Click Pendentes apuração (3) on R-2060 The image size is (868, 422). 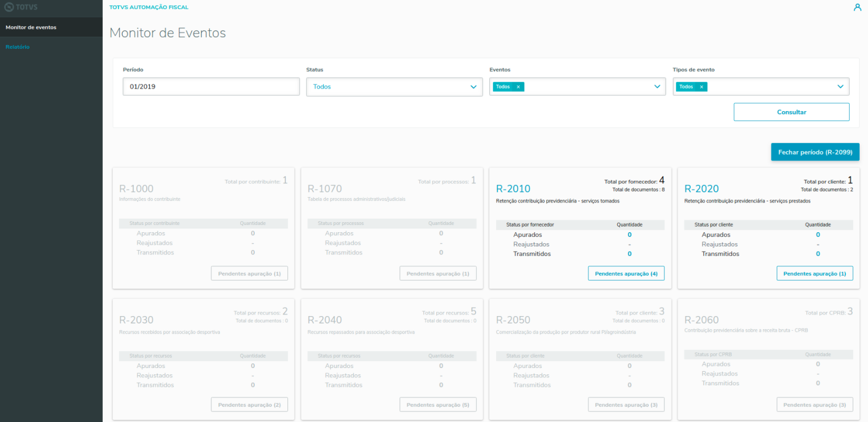coord(815,405)
